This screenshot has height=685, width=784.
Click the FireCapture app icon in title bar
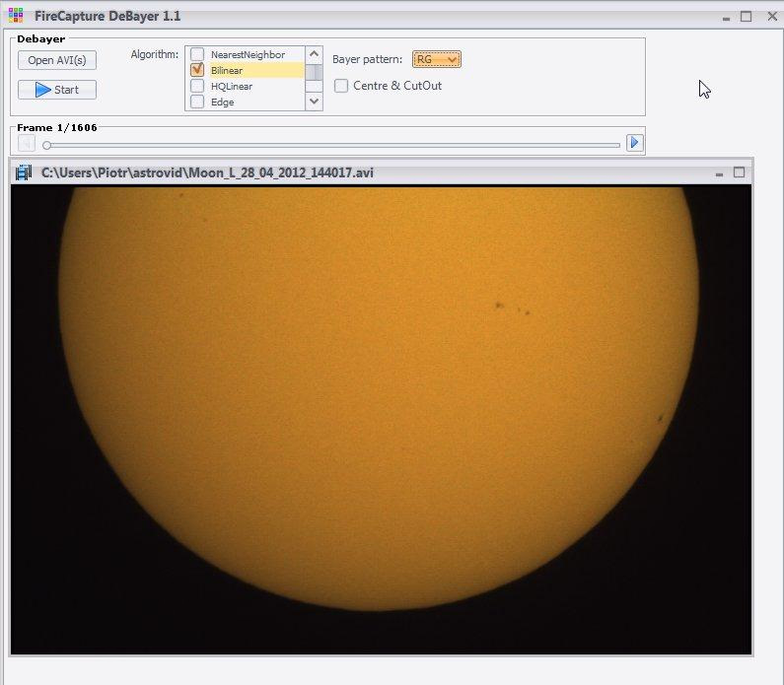16,16
